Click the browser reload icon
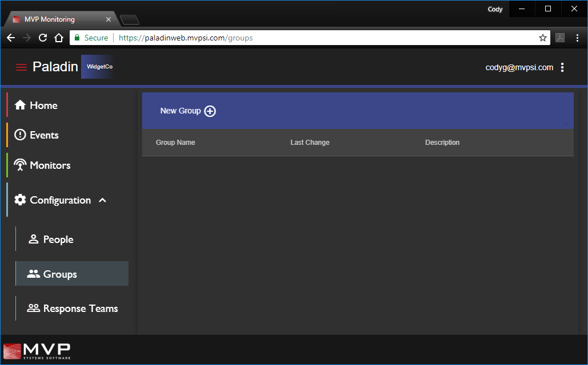 tap(42, 38)
